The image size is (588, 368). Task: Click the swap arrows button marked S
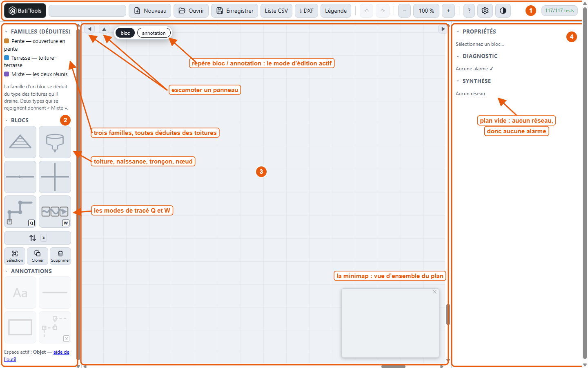(x=38, y=238)
